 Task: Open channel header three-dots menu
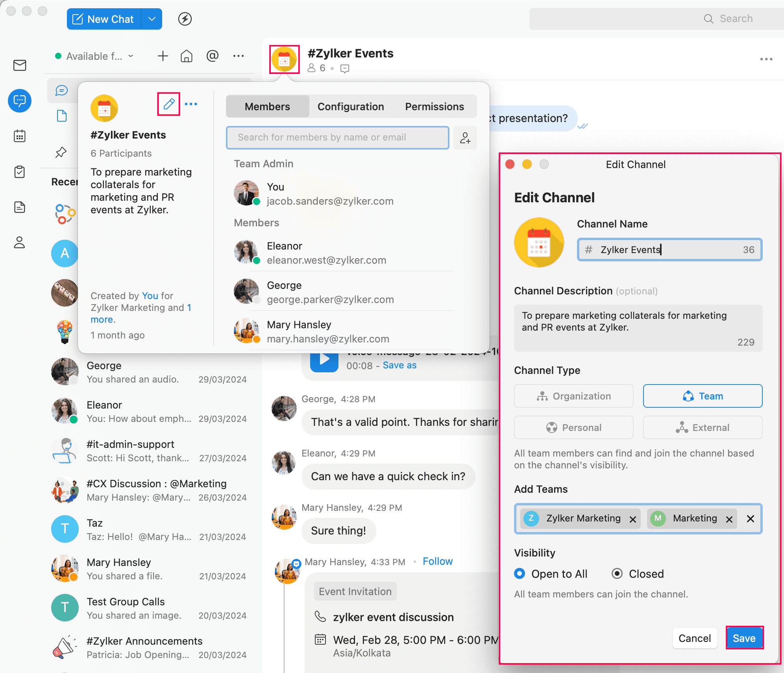coord(766,59)
